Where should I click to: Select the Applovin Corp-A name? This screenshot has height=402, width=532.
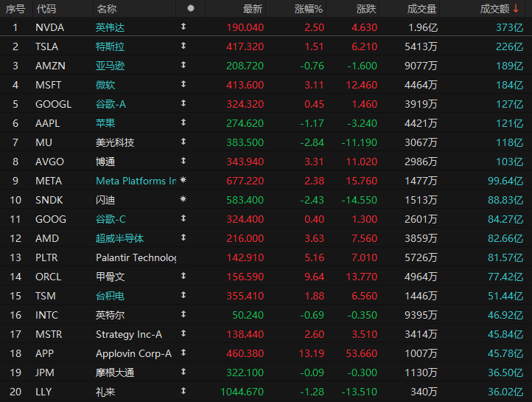[x=133, y=353]
